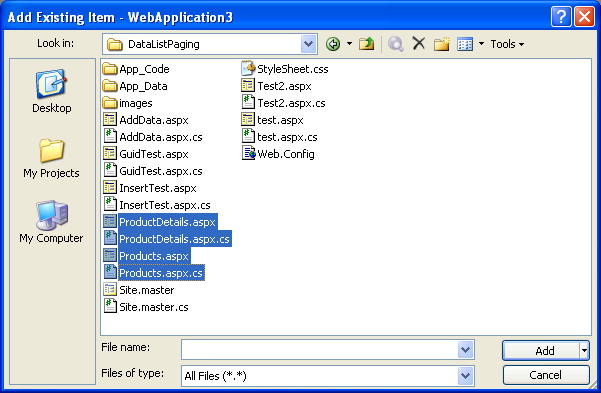Click the InsertTest.aspx file icon
The width and height of the screenshot is (601, 393).
tap(110, 187)
